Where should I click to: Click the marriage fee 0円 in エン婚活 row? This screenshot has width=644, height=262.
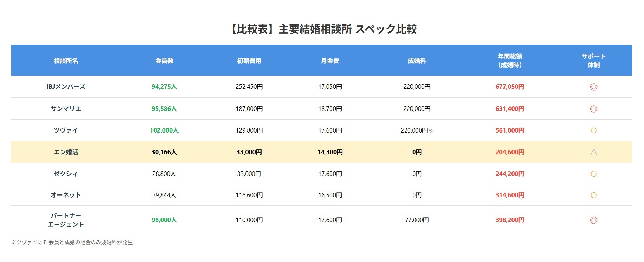point(417,152)
